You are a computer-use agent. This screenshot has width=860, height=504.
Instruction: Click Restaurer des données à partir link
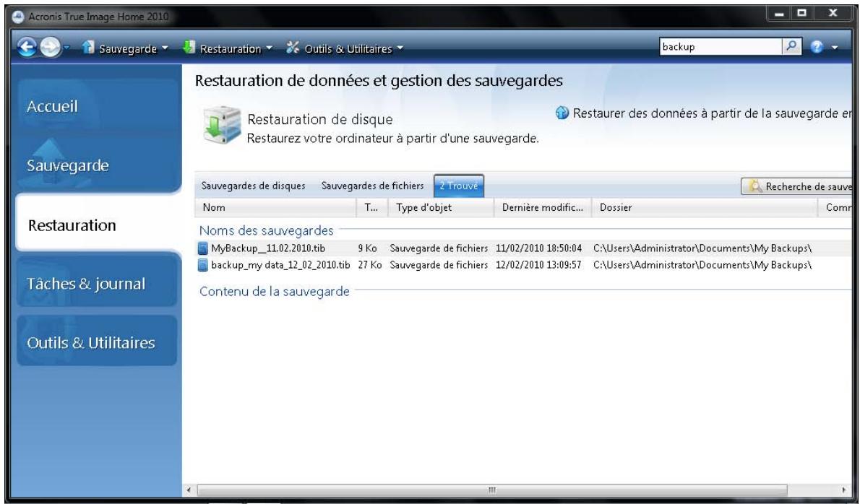click(x=712, y=113)
